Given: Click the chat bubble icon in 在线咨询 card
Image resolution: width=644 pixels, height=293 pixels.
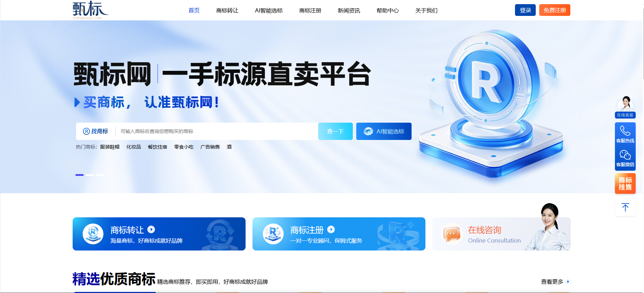Looking at the screenshot, I should point(452,234).
